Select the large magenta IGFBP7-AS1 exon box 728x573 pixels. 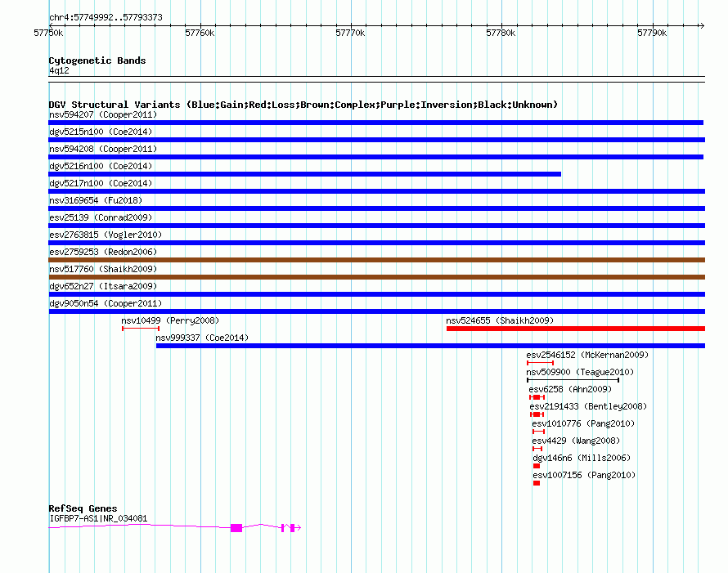point(236,528)
